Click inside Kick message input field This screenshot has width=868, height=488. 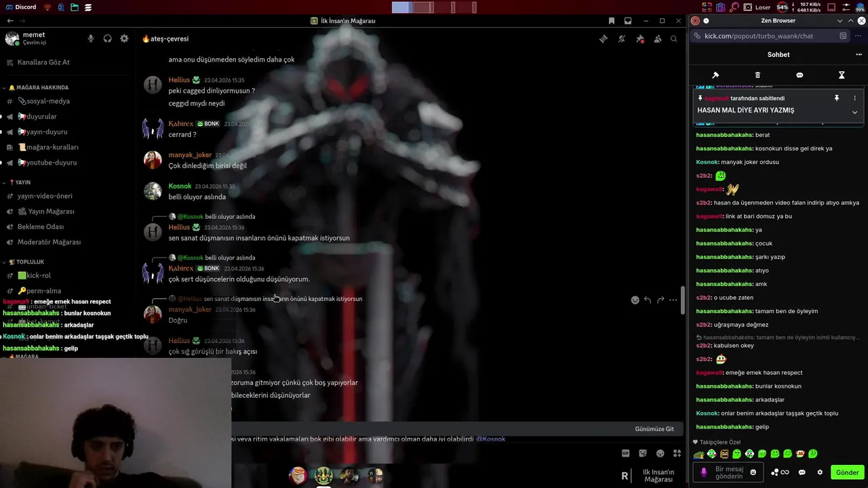[729, 472]
